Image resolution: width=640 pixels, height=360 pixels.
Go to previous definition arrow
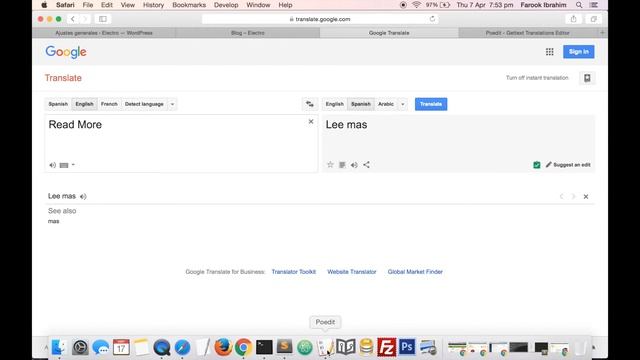(x=562, y=196)
